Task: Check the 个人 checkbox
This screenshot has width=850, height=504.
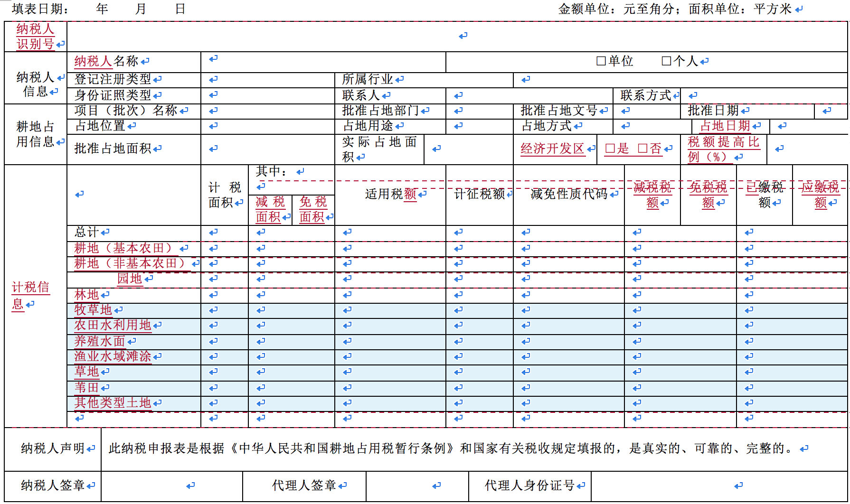Action: pos(666,61)
